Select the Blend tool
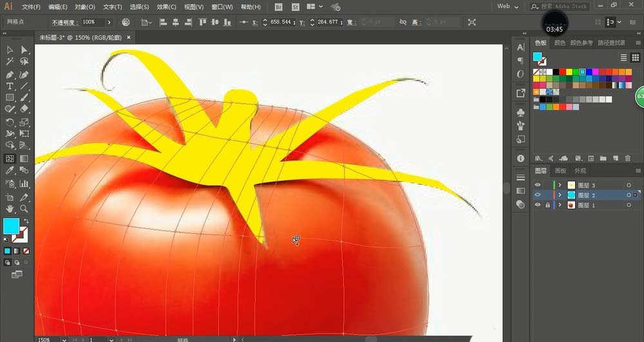Screen dimensions: 644x342 coord(24,170)
